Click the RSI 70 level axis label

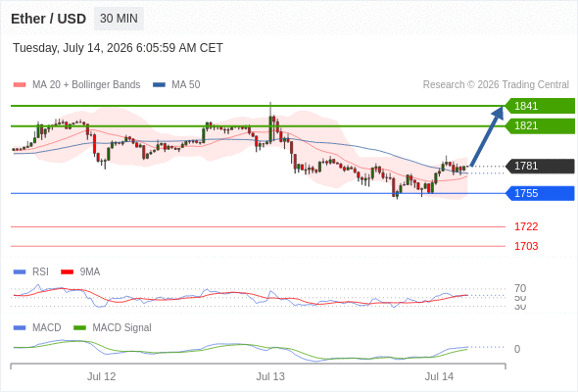tap(520, 288)
